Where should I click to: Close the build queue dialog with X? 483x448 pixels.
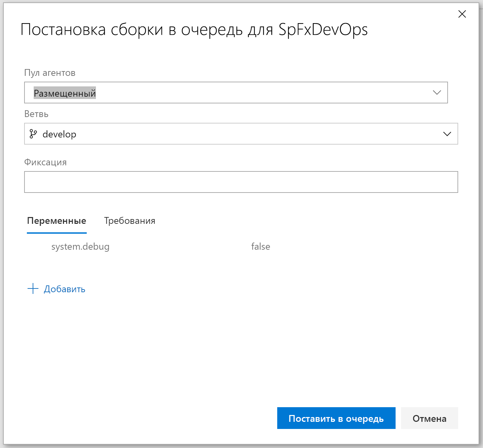462,14
